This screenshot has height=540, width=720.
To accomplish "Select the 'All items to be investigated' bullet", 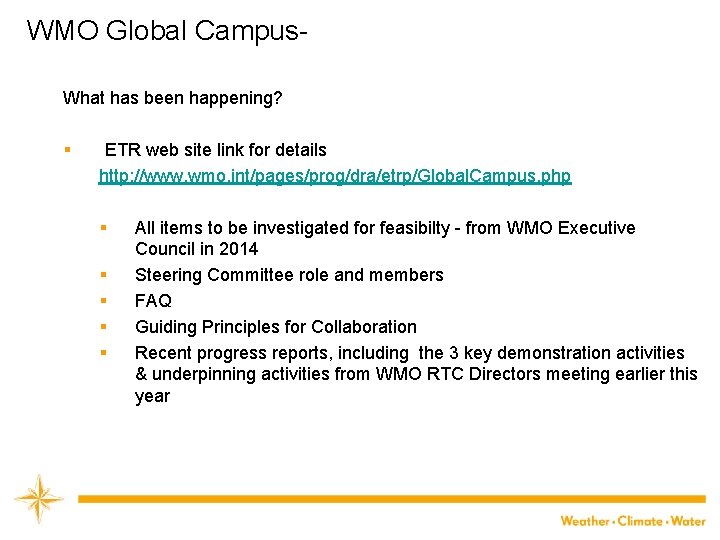I will (385, 238).
